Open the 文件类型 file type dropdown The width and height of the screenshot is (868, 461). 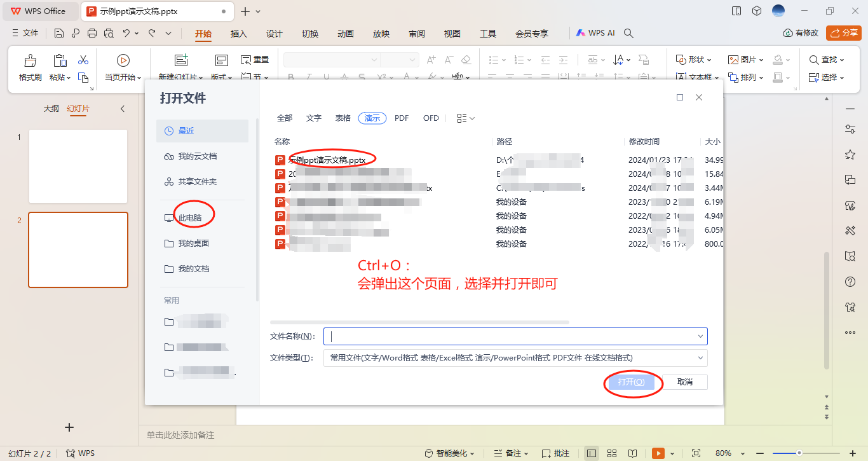coord(699,358)
